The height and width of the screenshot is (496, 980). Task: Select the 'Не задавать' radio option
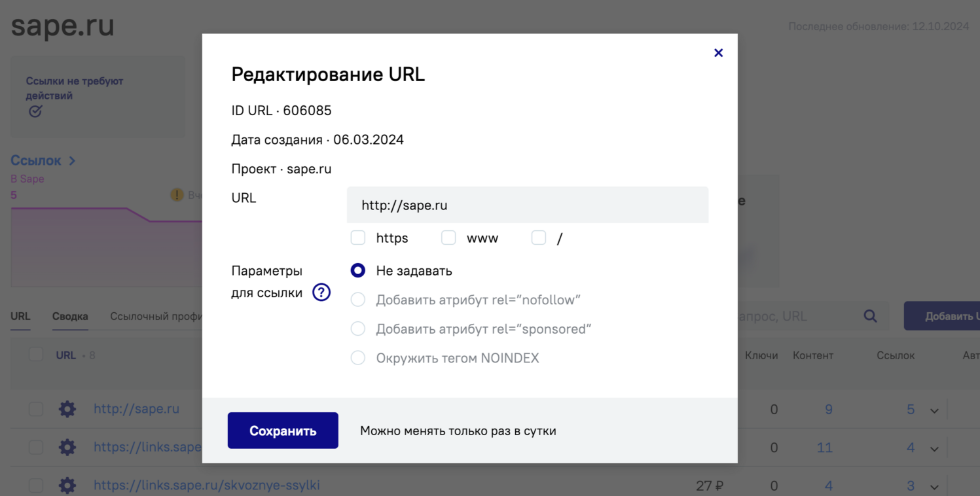pyautogui.click(x=358, y=271)
